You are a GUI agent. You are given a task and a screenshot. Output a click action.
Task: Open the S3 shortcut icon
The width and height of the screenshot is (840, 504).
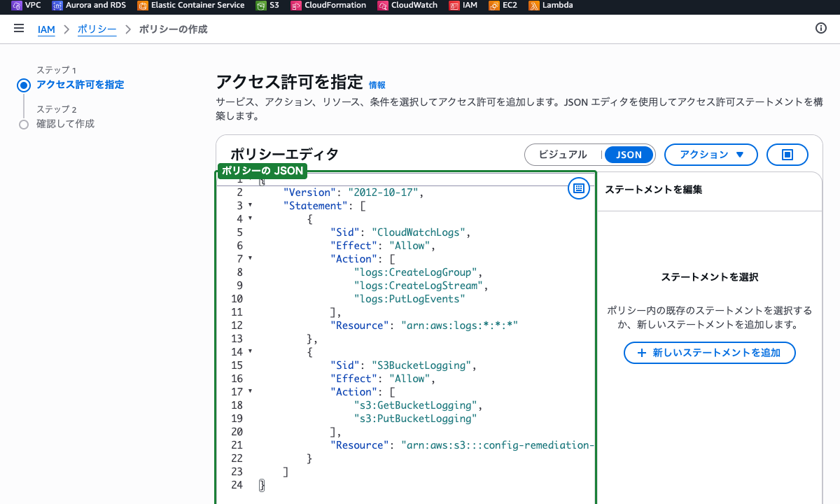pyautogui.click(x=261, y=6)
